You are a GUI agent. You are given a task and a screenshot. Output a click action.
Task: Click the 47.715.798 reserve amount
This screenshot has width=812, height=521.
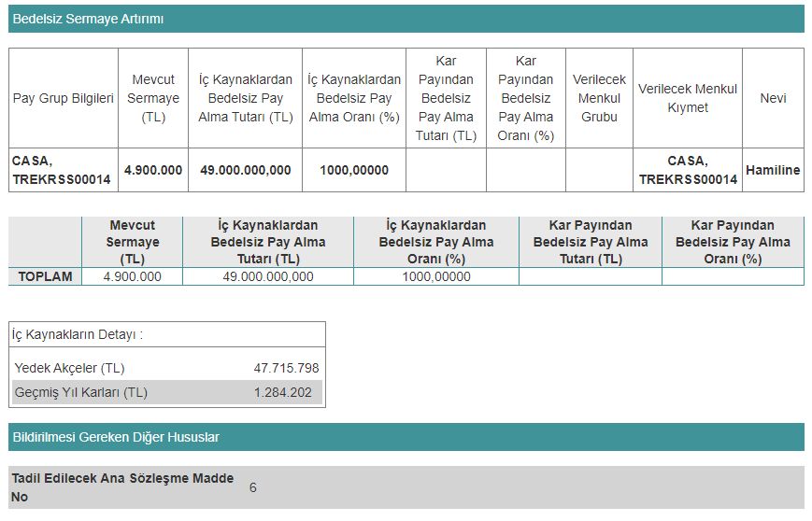(x=286, y=368)
